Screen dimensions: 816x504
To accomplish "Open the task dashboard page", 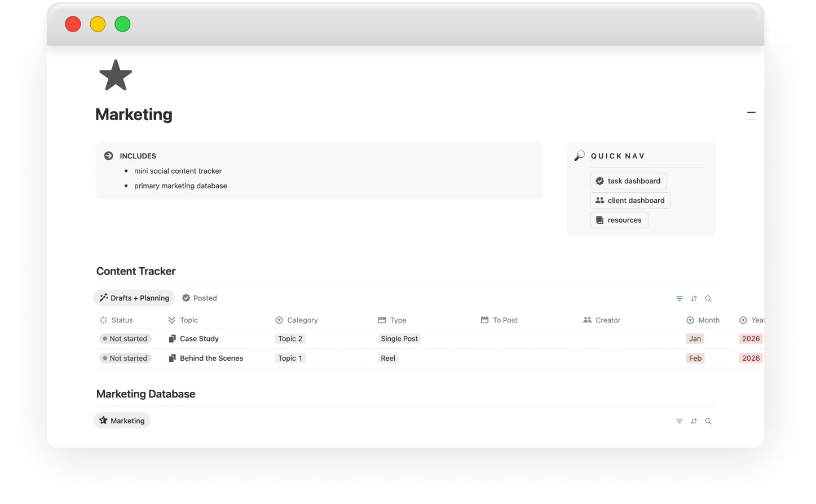I will click(628, 180).
